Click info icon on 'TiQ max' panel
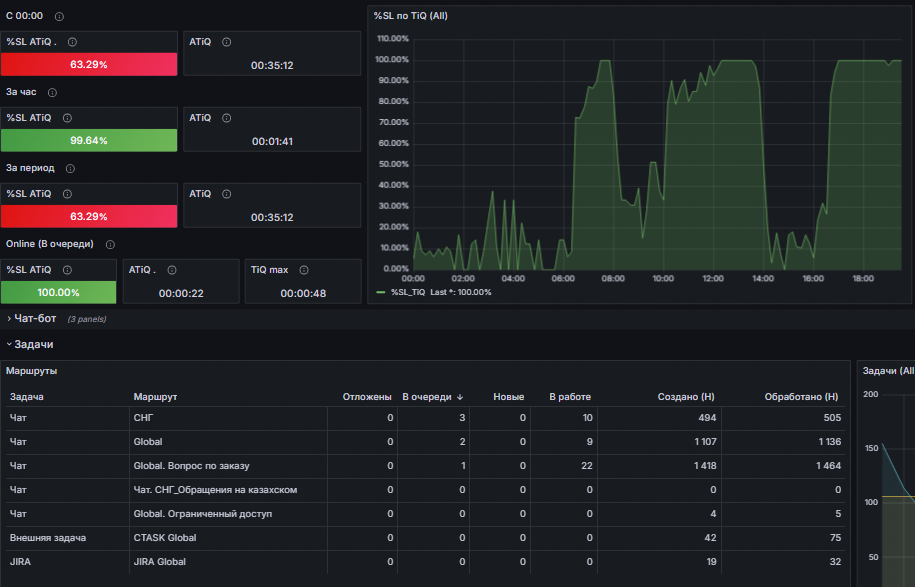Image resolution: width=915 pixels, height=587 pixels. pos(303,270)
